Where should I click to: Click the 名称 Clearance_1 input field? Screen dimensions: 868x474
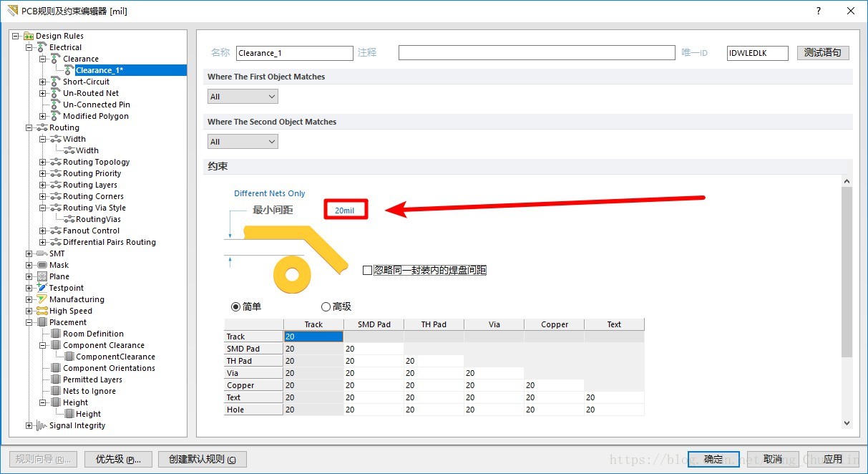click(294, 53)
